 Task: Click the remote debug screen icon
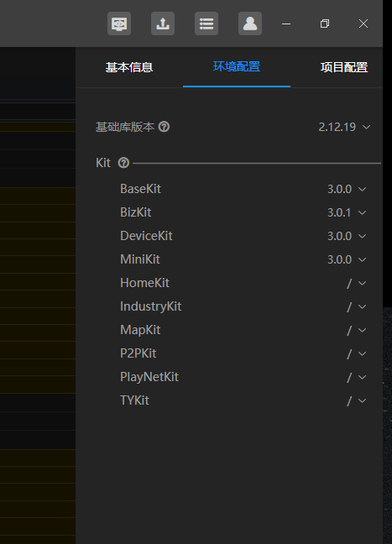(x=119, y=24)
